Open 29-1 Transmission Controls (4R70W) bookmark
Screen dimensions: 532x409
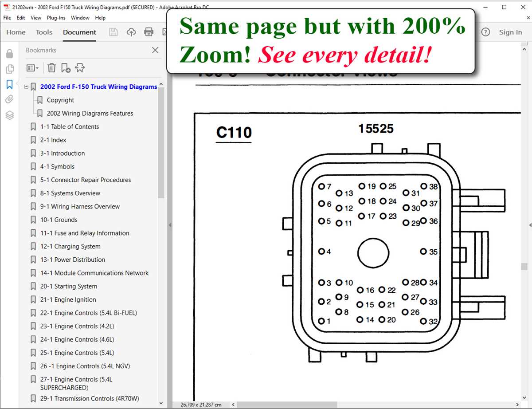pos(90,399)
